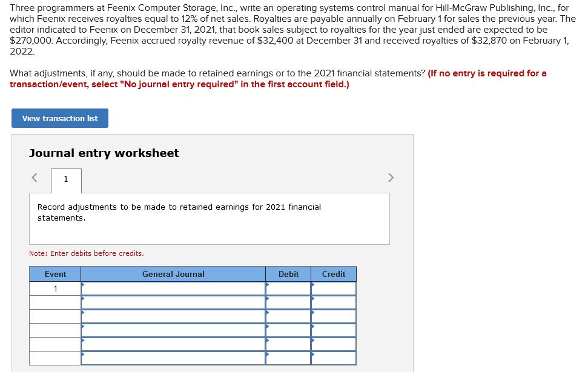Click the Event column header
The width and height of the screenshot is (588, 380).
click(x=55, y=274)
